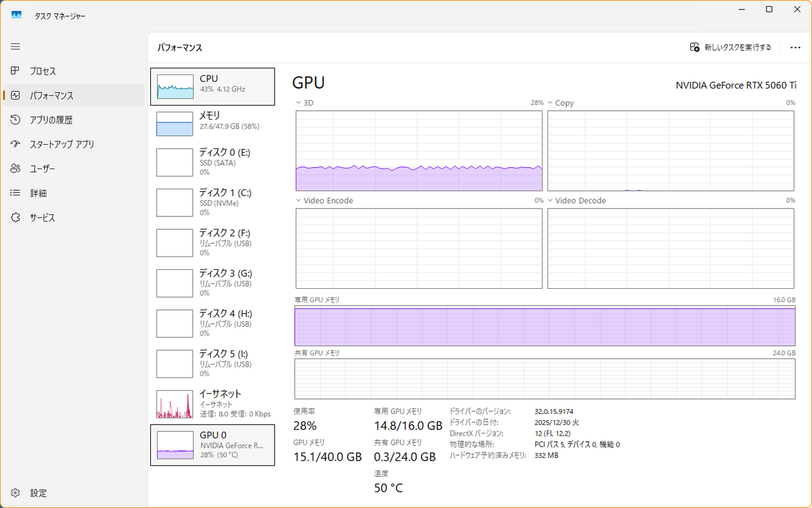Open スタートアップ アプリ page
The width and height of the screenshot is (812, 508).
coord(74,144)
